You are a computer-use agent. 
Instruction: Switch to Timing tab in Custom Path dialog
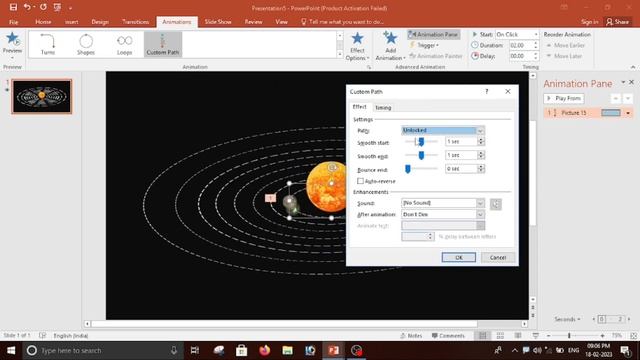tap(383, 107)
